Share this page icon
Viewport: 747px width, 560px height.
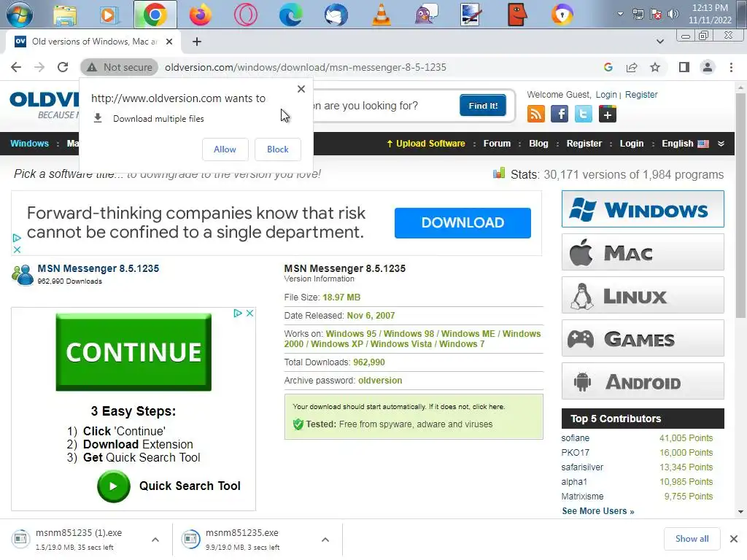click(632, 67)
